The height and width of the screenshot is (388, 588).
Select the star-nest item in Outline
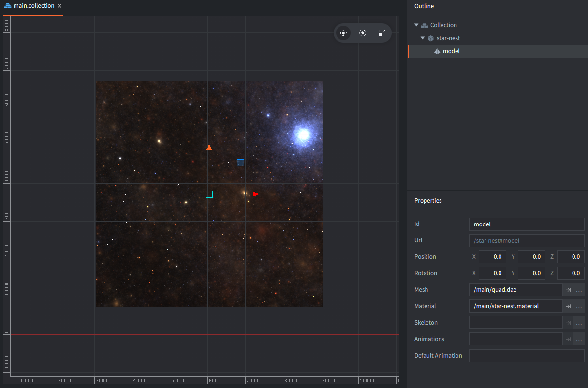(x=448, y=38)
